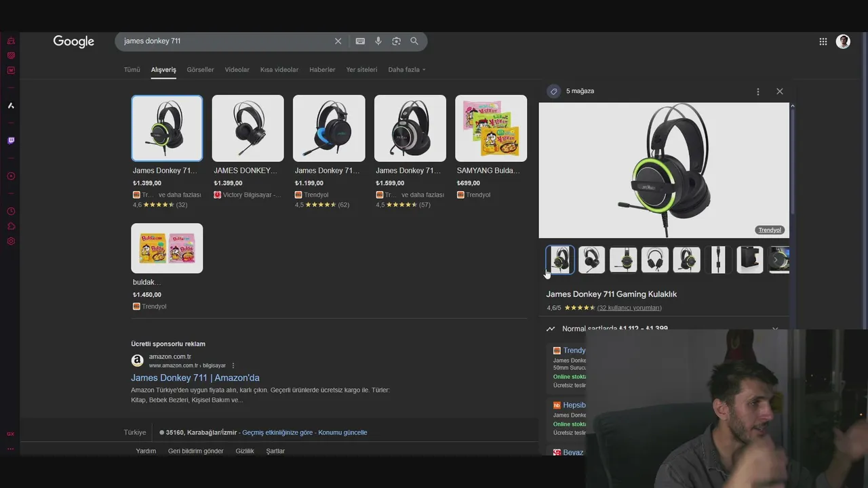
Task: Open the Kısa videolar tab
Action: point(279,70)
